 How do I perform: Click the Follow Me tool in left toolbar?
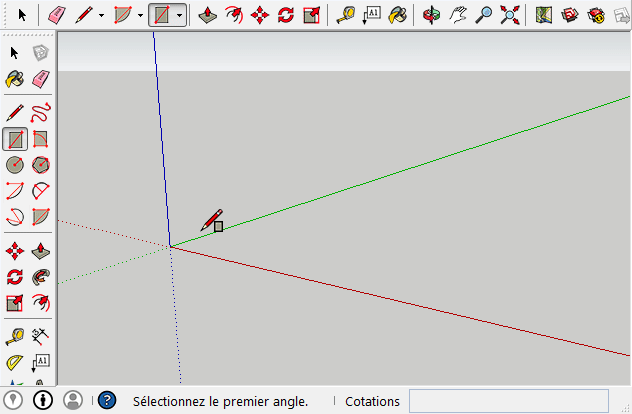point(41,277)
